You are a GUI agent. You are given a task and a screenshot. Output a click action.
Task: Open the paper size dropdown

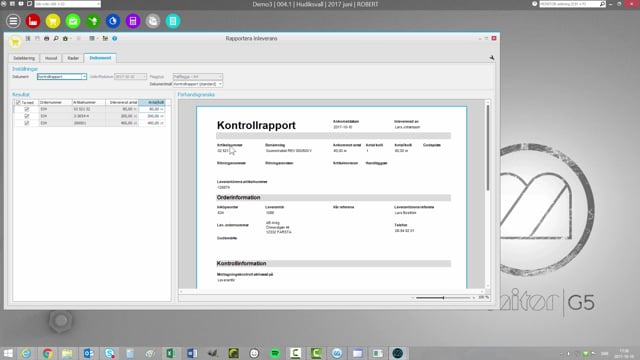[x=198, y=77]
